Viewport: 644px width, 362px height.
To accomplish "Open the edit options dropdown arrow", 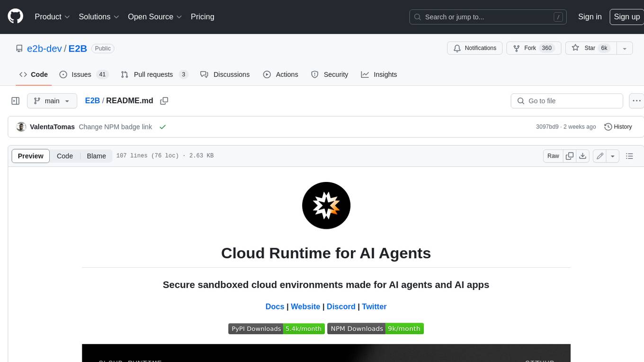I will click(x=613, y=156).
